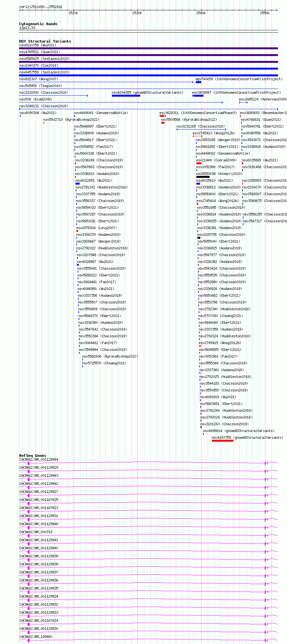Screen dimensions: 287x644
Task: Click the nsv4498614 gnomAD label
Action: [239, 431]
